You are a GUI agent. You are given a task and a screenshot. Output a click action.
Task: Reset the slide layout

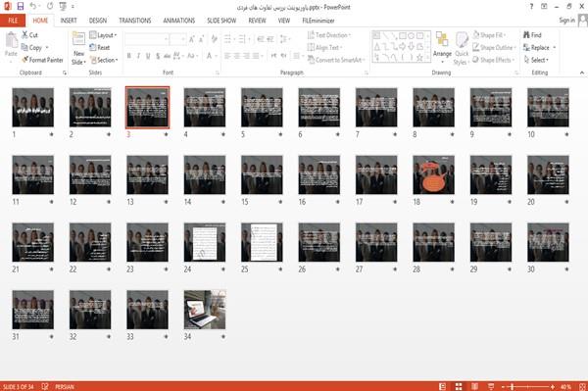tap(100, 48)
